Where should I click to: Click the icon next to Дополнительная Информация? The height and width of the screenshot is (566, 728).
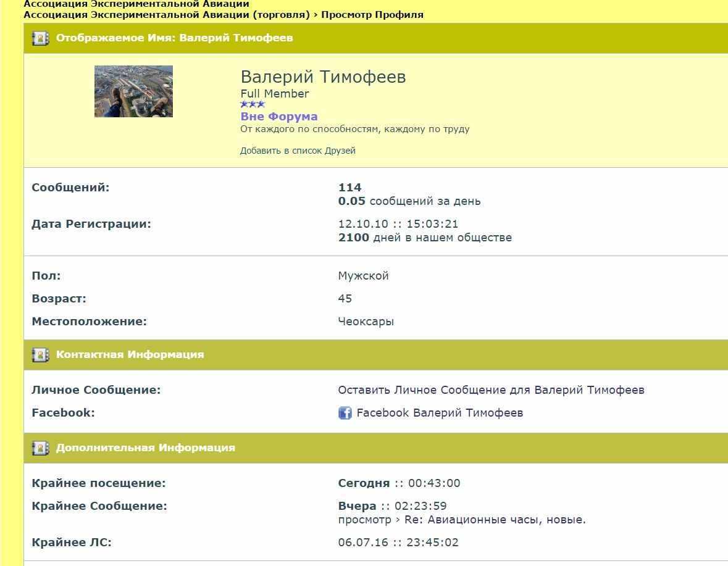pyautogui.click(x=40, y=448)
